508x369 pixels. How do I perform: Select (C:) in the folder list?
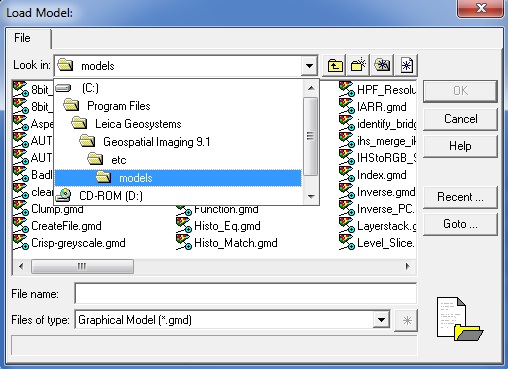(x=90, y=88)
